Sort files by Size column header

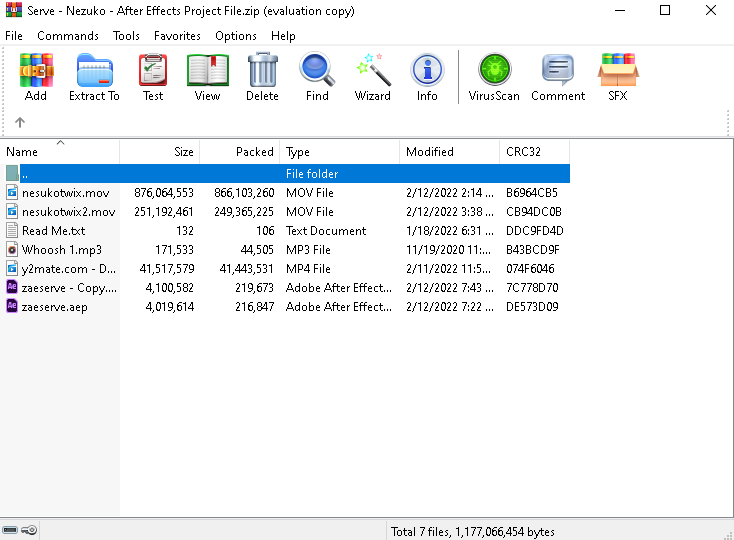click(160, 152)
